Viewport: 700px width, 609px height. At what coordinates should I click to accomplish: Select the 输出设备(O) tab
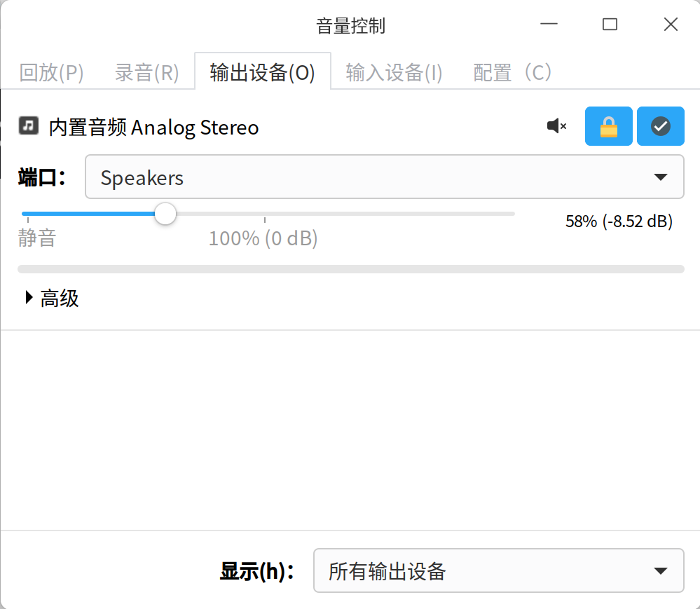click(263, 71)
